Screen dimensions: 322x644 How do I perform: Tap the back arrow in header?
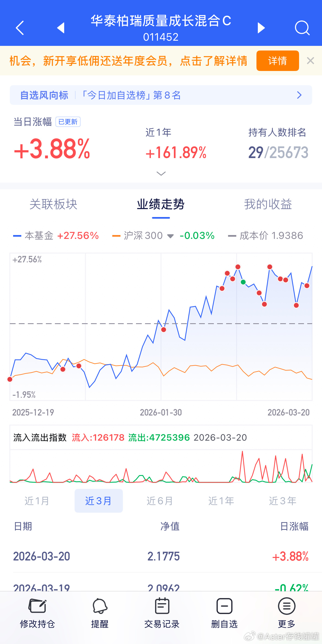point(20,28)
